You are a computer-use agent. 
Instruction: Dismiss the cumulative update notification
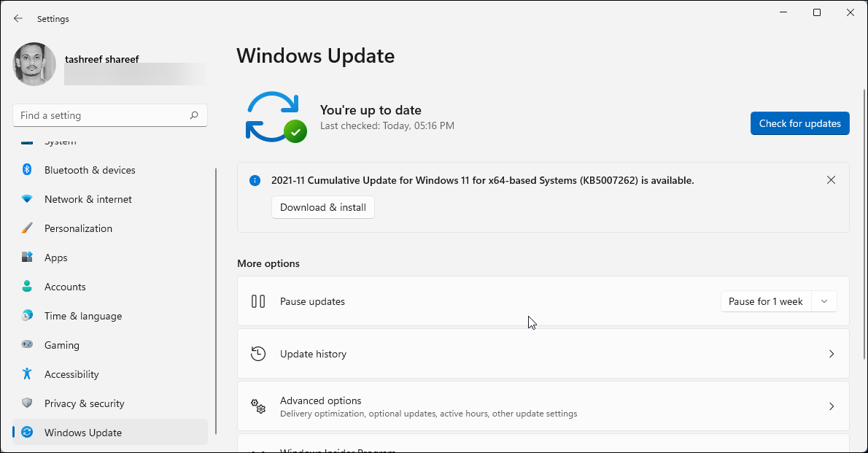click(831, 179)
